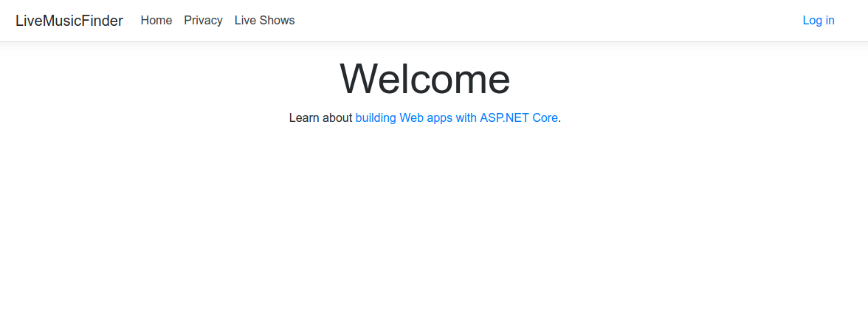Viewport: 868px width, 314px height.
Task: Sign in via the Log in link
Action: click(x=819, y=21)
